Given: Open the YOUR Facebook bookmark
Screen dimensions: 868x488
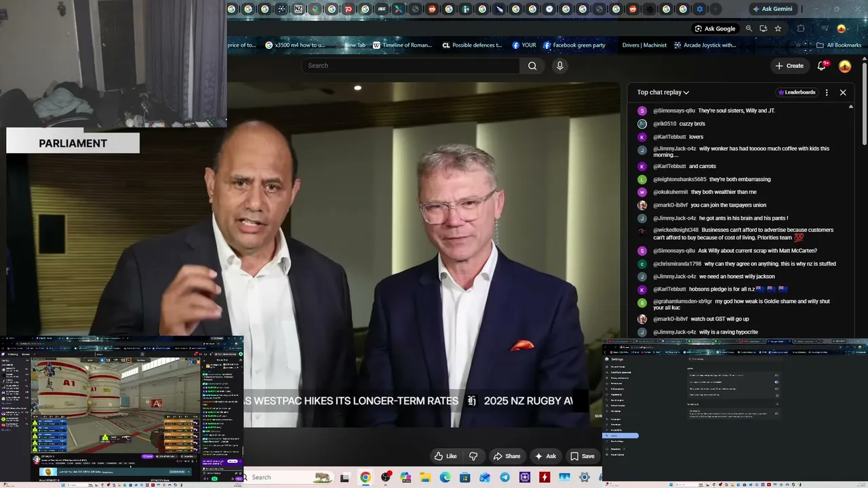Looking at the screenshot, I should tap(524, 45).
